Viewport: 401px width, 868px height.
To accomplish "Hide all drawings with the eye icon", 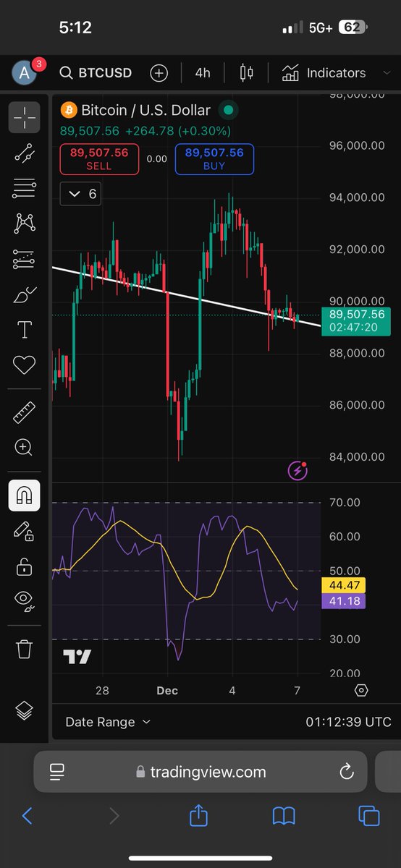I will [24, 600].
